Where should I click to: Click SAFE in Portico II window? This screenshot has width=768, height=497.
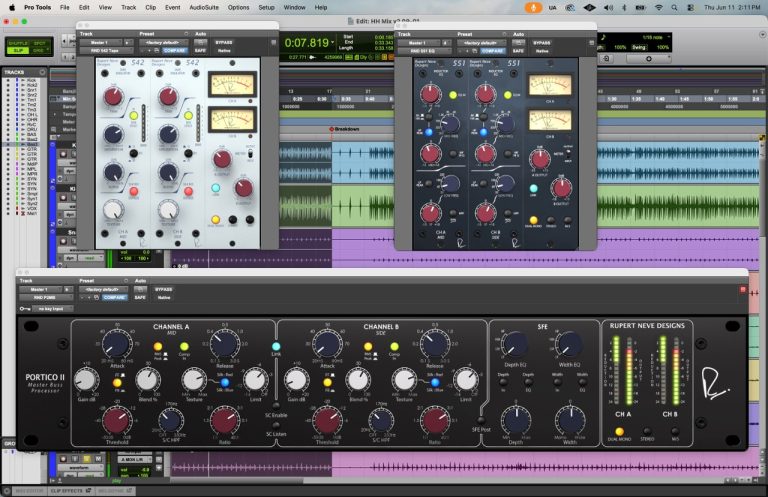pos(140,298)
